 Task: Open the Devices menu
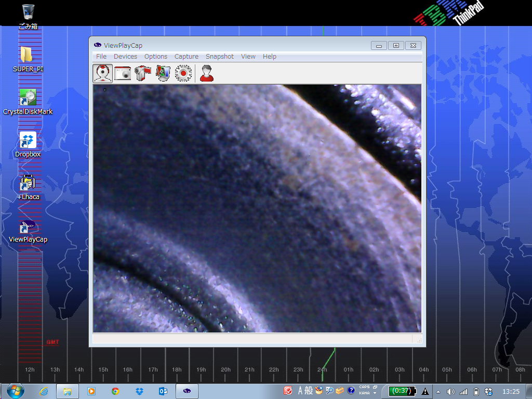click(x=125, y=56)
